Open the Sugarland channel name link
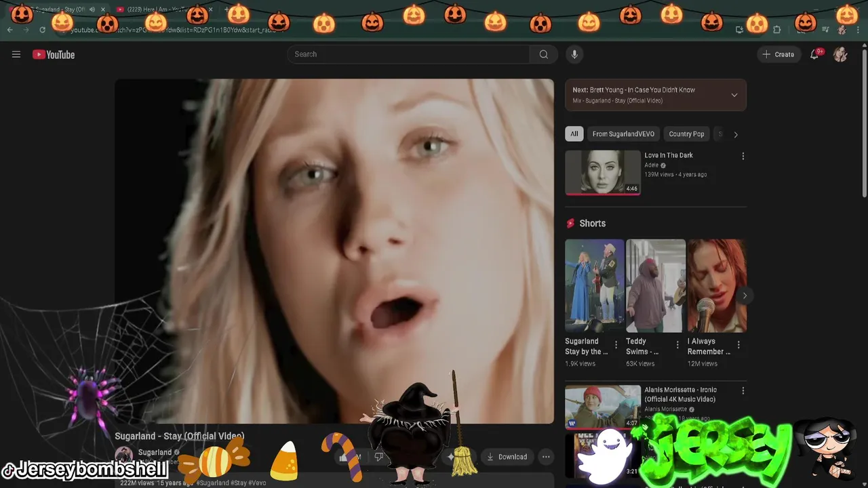 tap(155, 452)
